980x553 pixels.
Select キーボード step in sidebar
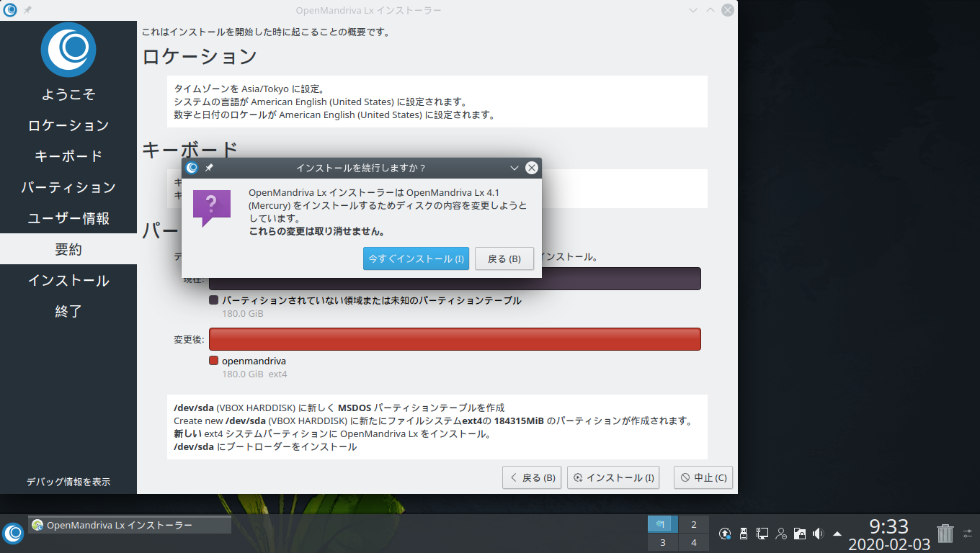(x=68, y=156)
